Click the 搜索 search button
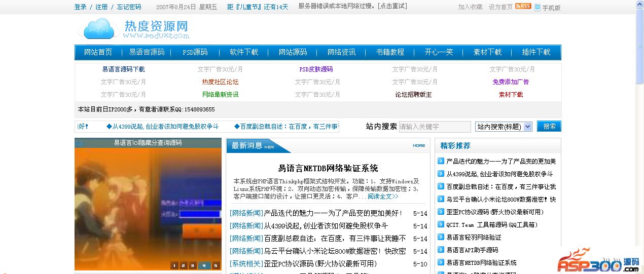Viewport: 644px width, 274px height. (x=549, y=126)
